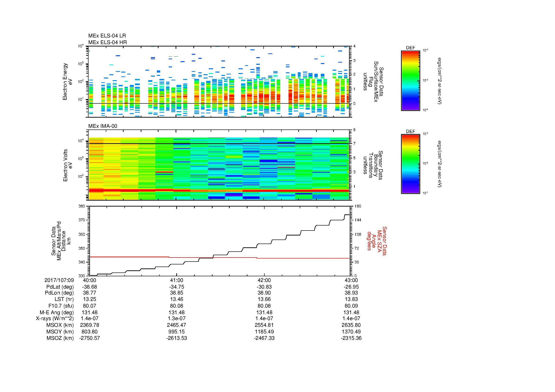Select the "MSOZ (km)" row label
Image resolution: width=555 pixels, height=392 pixels.
[60, 338]
